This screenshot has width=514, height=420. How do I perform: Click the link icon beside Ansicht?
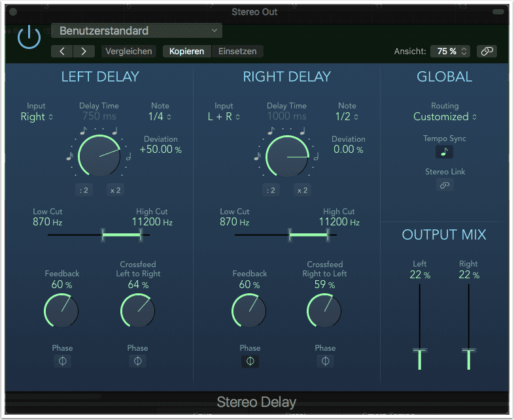pos(487,51)
